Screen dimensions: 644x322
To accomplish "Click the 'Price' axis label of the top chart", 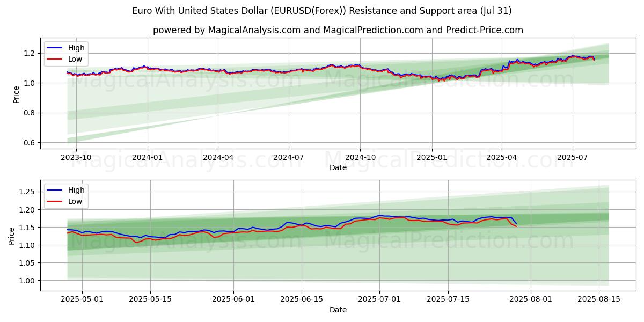I will click(16, 94).
